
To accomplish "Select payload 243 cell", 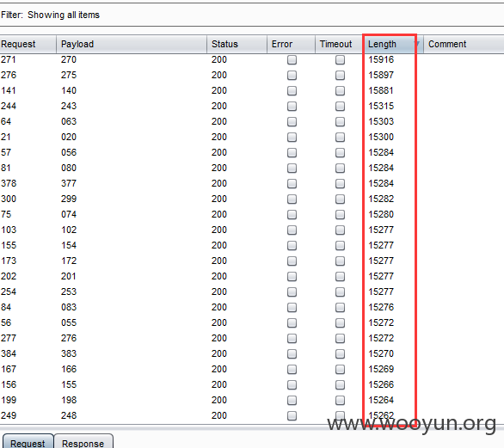I will click(69, 106).
